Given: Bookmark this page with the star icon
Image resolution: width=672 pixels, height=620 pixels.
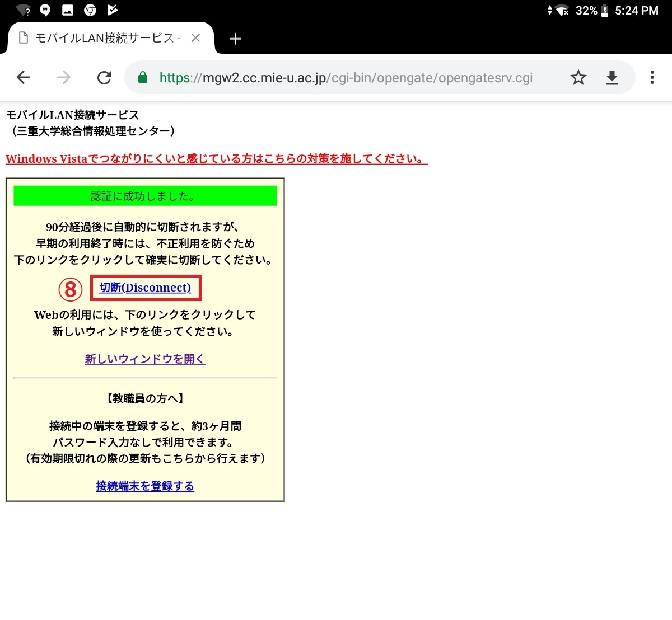Looking at the screenshot, I should (x=578, y=77).
